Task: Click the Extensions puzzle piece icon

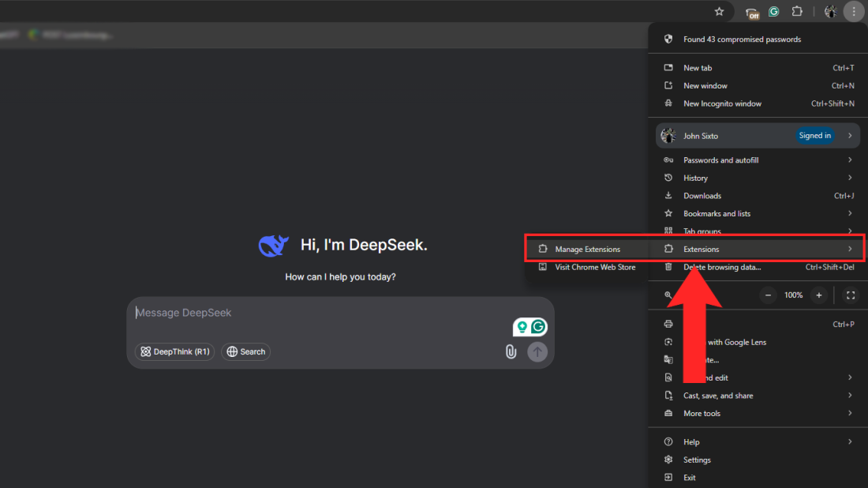Action: point(797,11)
